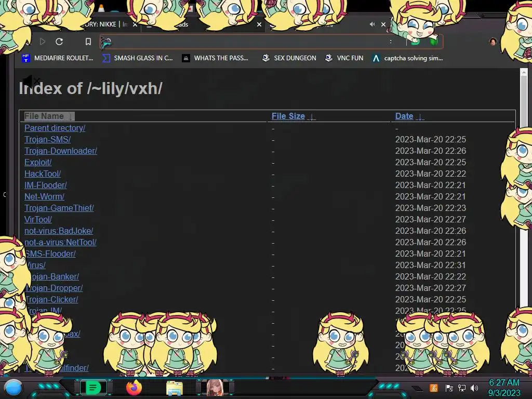Reload the current page
This screenshot has width=532, height=399.
[x=59, y=42]
